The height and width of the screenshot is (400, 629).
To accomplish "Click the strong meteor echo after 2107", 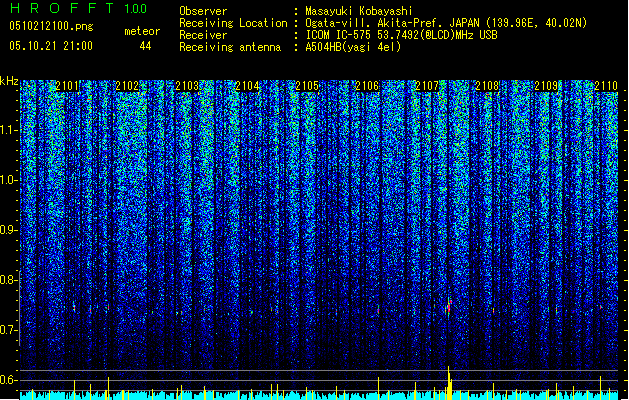I will coord(449,307).
